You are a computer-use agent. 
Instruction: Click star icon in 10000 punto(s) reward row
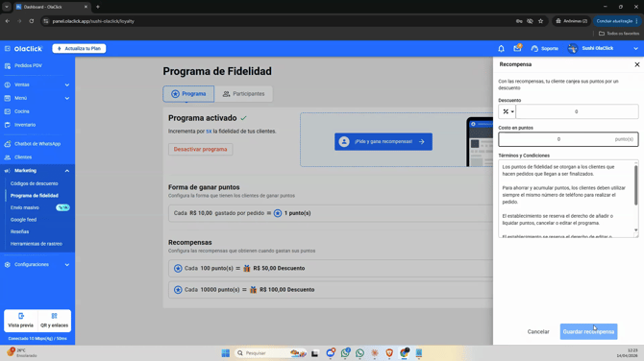click(178, 290)
